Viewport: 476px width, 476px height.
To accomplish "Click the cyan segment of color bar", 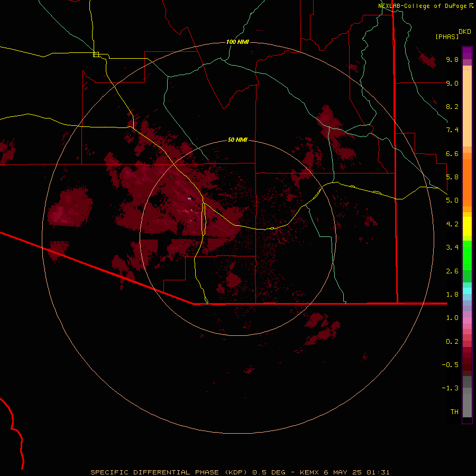I will tap(467, 291).
